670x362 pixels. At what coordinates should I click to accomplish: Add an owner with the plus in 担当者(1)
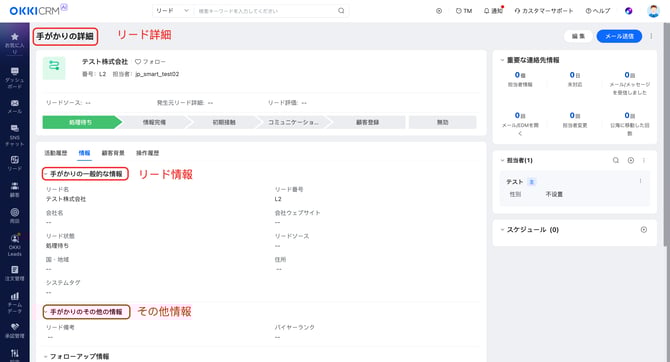[631, 160]
